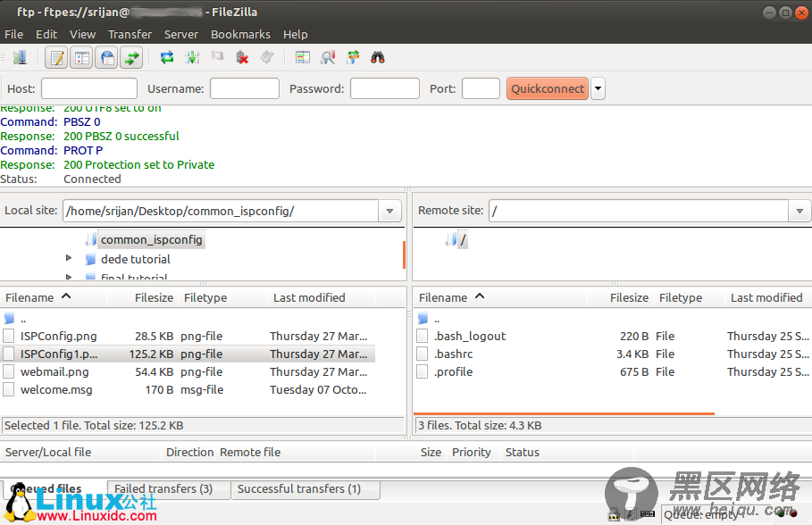This screenshot has height=525, width=812.
Task: Toggle directory comparison icon
Action: pyautogui.click(x=328, y=57)
